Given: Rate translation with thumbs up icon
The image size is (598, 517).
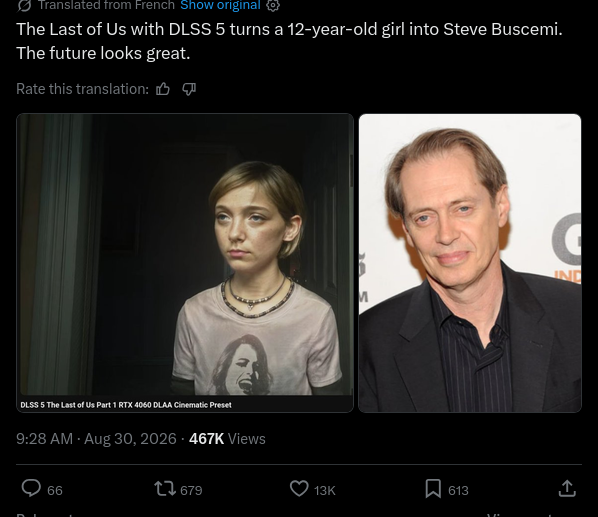Looking at the screenshot, I should (x=163, y=89).
